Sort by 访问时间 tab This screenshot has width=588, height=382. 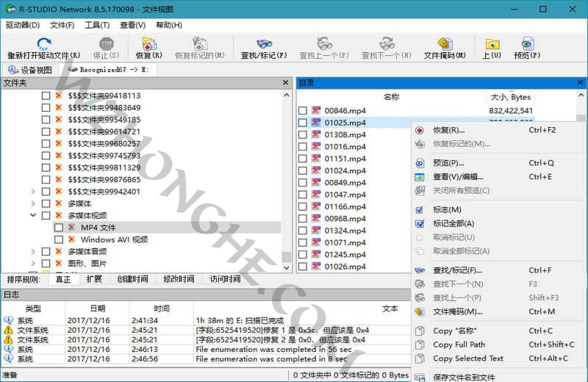point(225,279)
